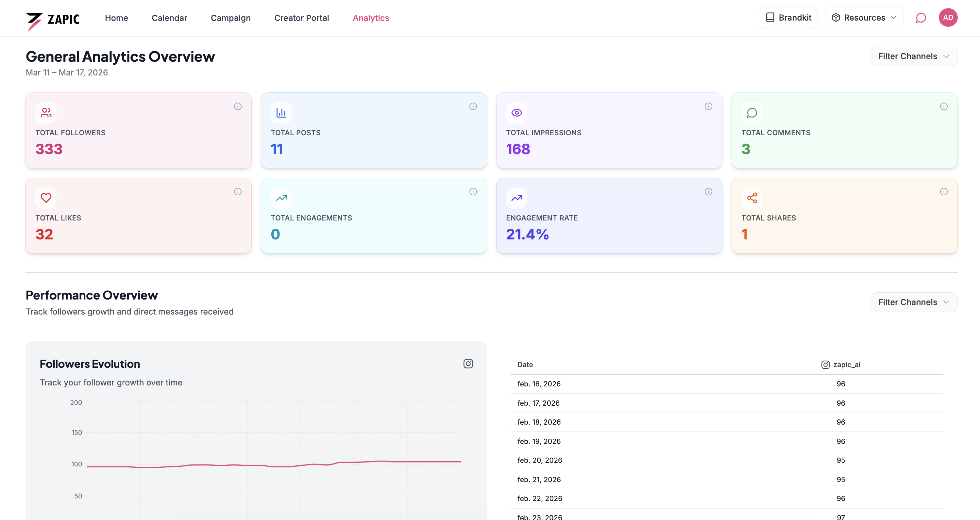
Task: Click the Total Shares info icon
Action: 943,192
